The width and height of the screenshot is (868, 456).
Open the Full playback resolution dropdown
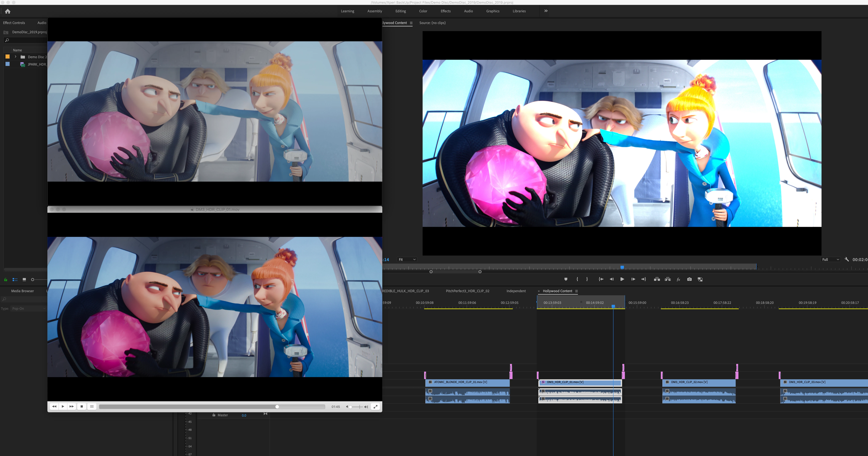(831, 260)
